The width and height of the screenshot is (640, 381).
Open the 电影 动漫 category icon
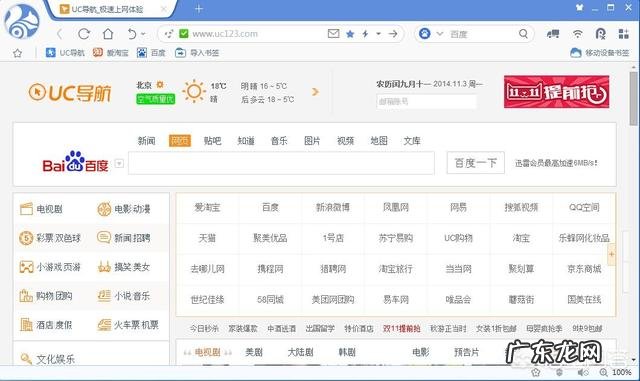104,209
